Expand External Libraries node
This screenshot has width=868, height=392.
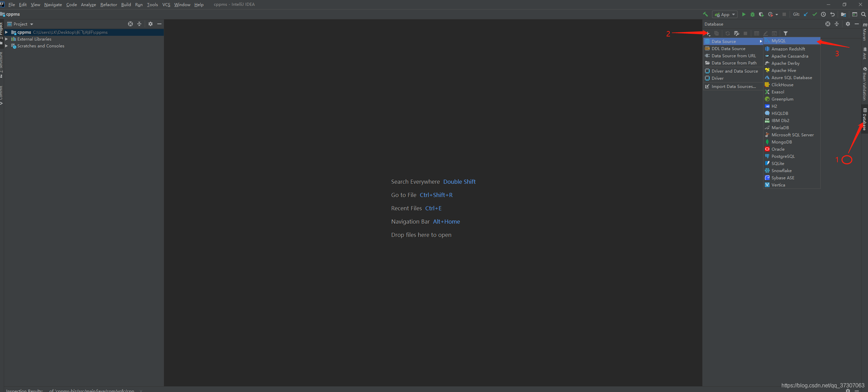[x=6, y=39]
